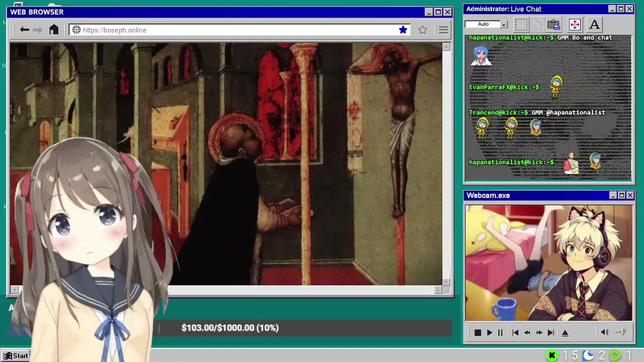
Task: Click the donation goal progress bar
Action: [x=305, y=328]
